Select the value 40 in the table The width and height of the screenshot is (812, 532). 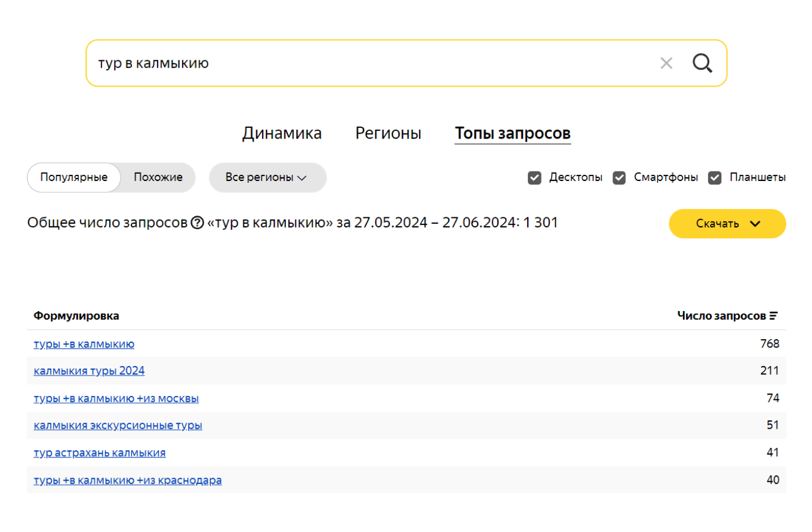pos(773,480)
